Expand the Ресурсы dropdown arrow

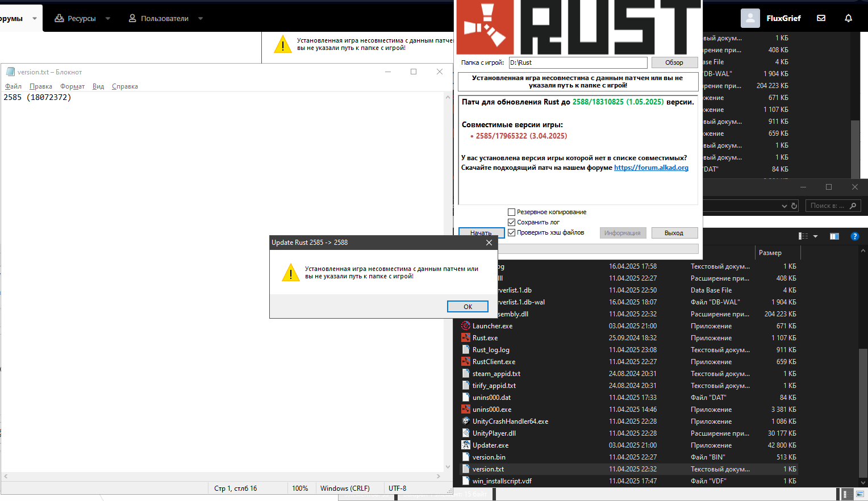108,18
